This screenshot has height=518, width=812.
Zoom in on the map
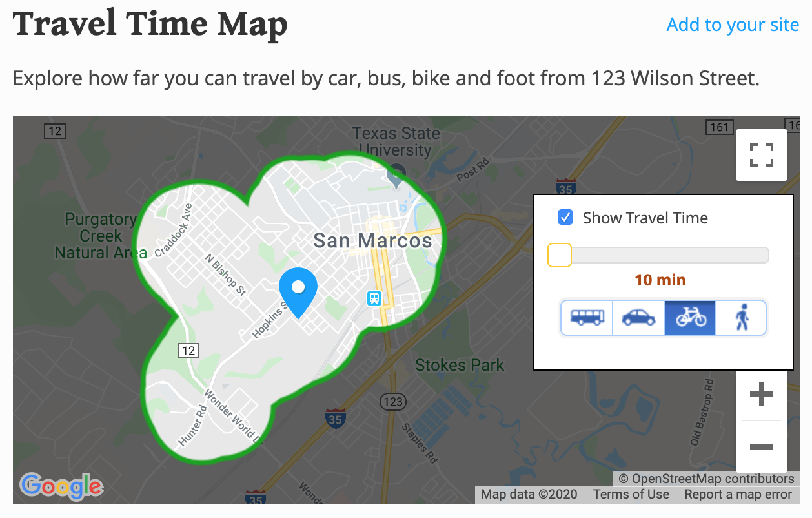(762, 394)
